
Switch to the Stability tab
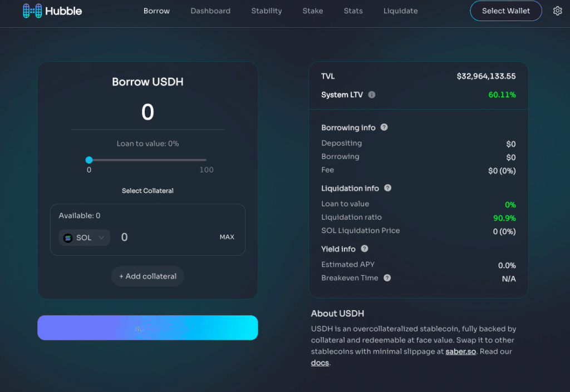pos(267,11)
